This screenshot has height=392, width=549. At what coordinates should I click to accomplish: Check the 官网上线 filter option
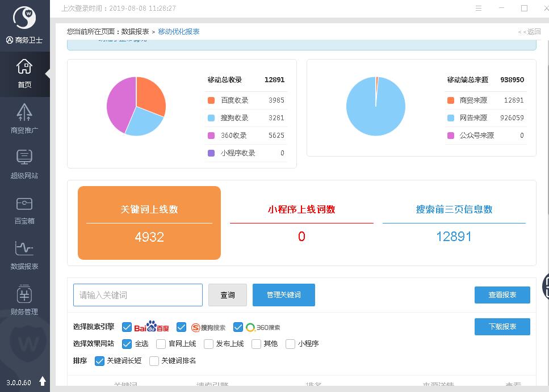[x=161, y=344]
